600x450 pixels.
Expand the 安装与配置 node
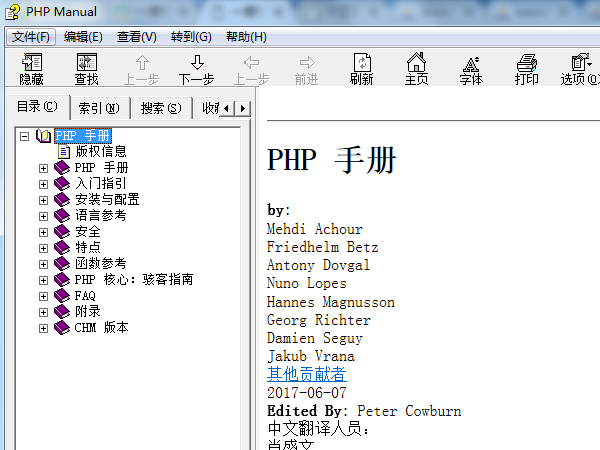(x=43, y=201)
